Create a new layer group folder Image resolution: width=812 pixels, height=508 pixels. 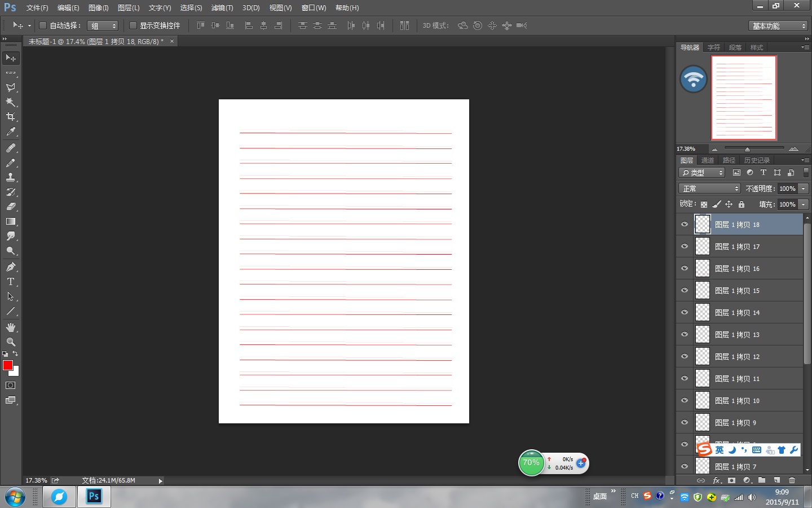(762, 480)
